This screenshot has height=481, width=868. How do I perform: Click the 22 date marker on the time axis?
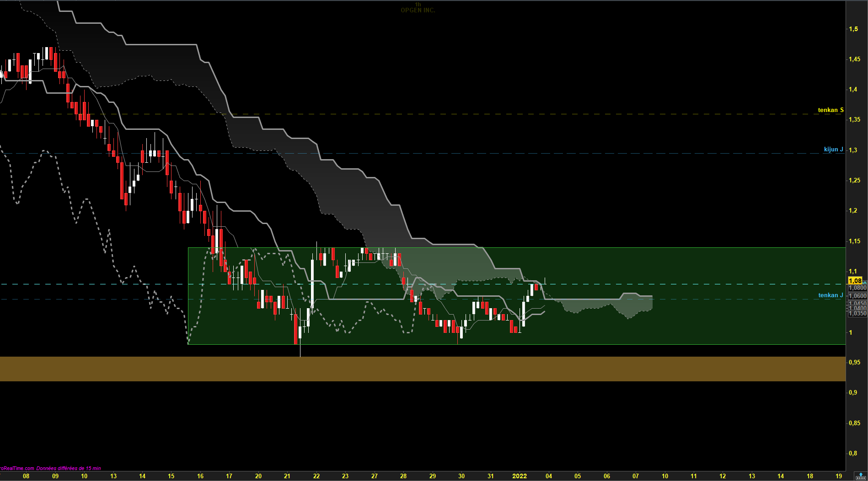point(316,476)
